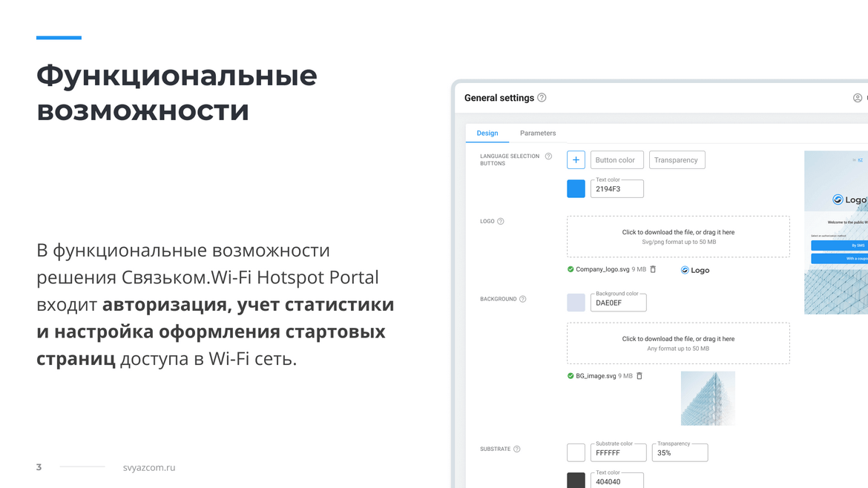This screenshot has height=488, width=868.
Task: Delete the Company_logo.svg file
Action: pyautogui.click(x=653, y=269)
